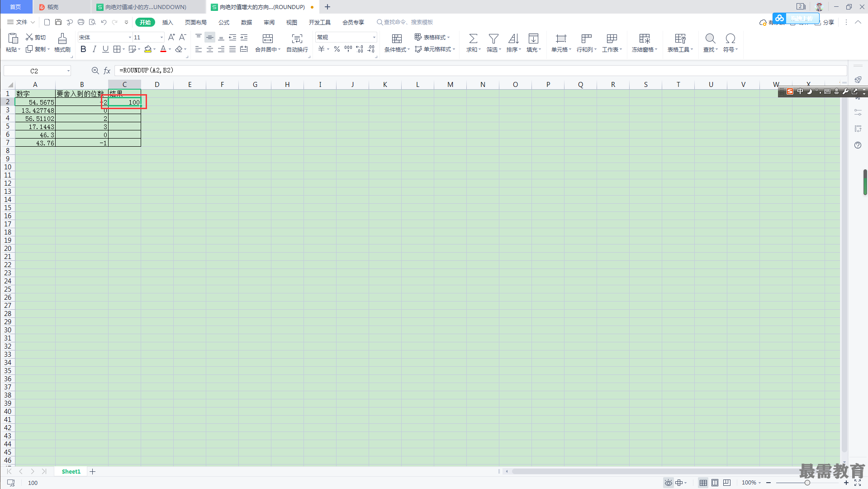
Task: Select the Format painter (格式刷) tool
Action: (62, 43)
